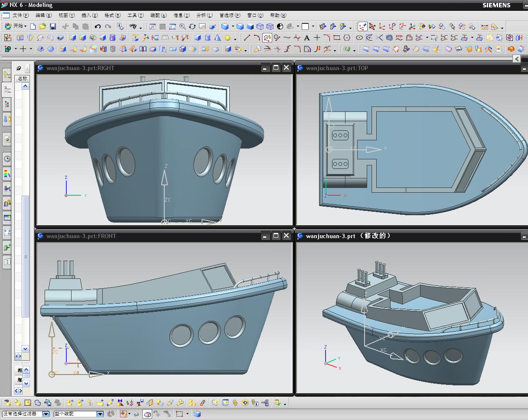Select the Rotate view tool
Image resolution: width=528 pixels, height=420 pixels.
pos(192,26)
